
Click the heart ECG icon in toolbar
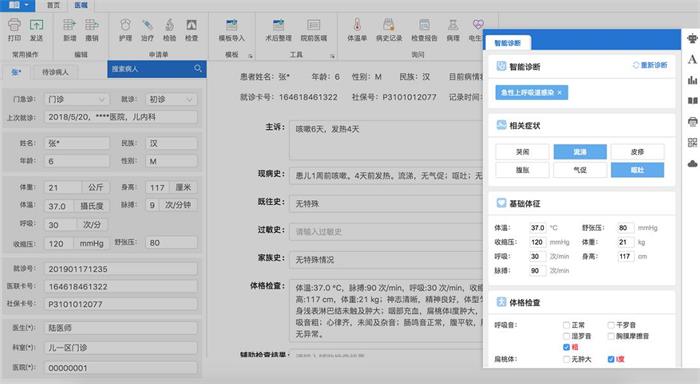pyautogui.click(x=478, y=24)
